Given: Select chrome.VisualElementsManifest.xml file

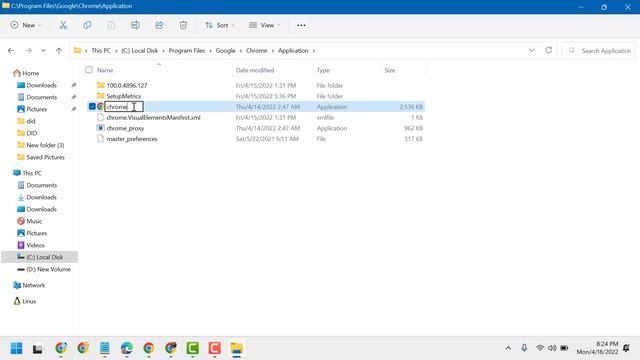Looking at the screenshot, I should (x=153, y=118).
